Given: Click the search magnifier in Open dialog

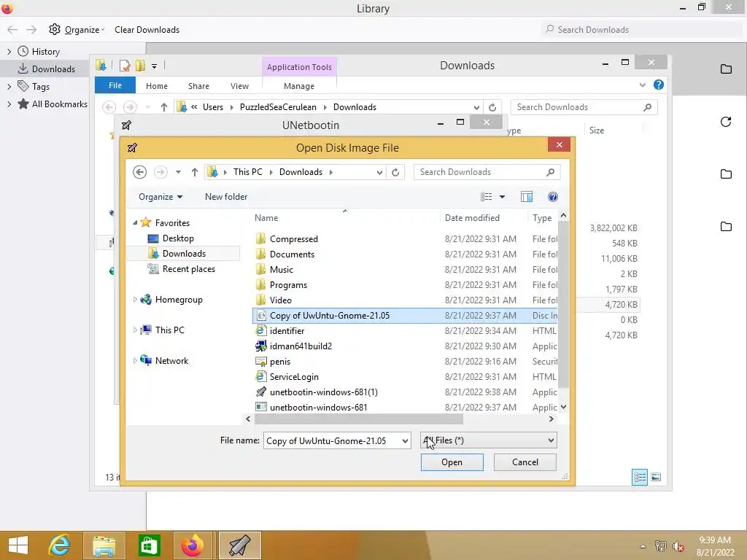Looking at the screenshot, I should pyautogui.click(x=550, y=172).
